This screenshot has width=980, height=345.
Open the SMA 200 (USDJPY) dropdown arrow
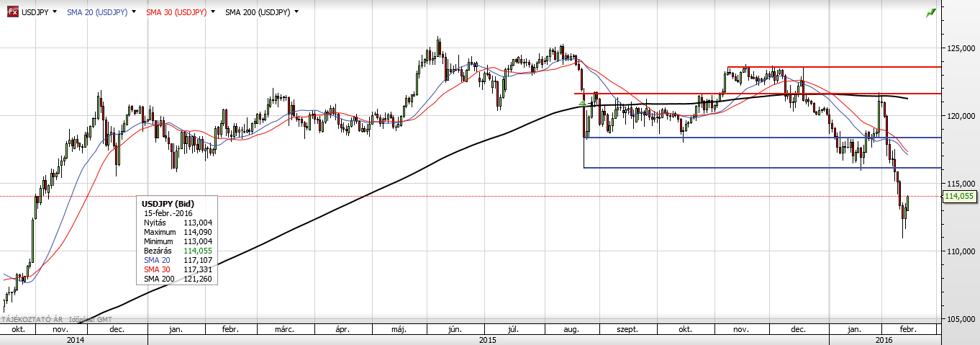coord(296,12)
